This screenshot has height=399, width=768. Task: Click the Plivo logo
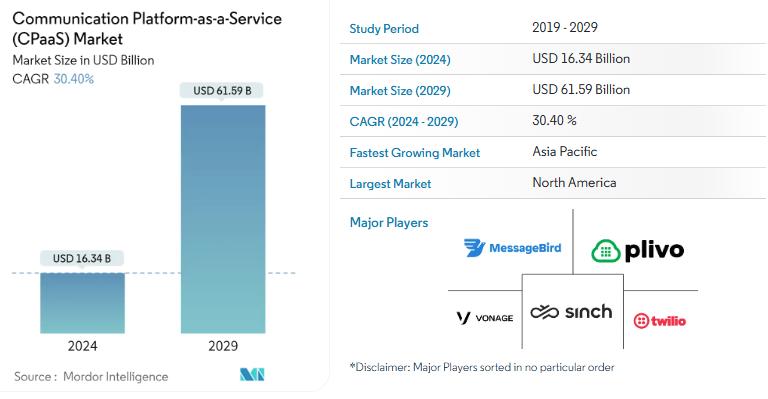click(x=637, y=251)
